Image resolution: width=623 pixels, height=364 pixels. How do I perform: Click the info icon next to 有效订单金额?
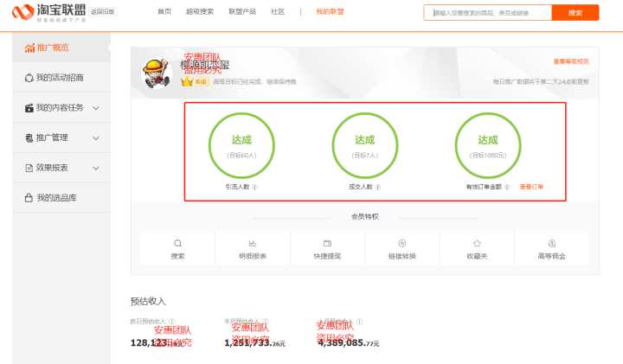[x=507, y=187]
